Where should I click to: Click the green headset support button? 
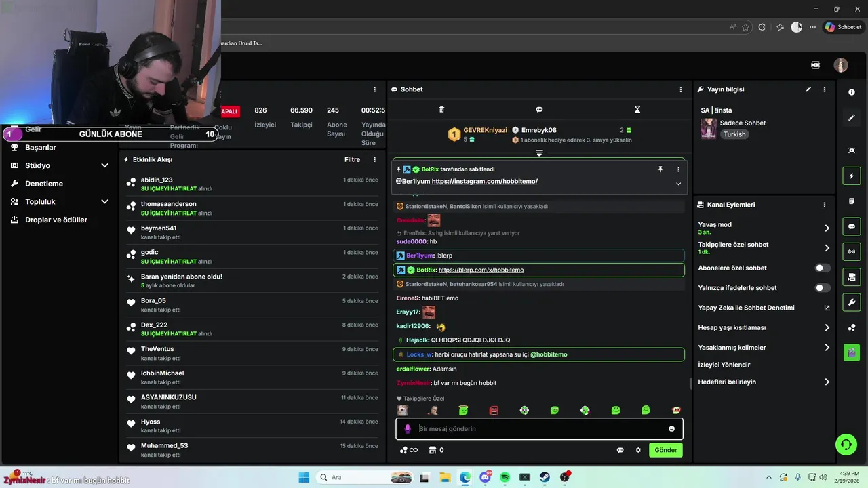[x=846, y=445]
